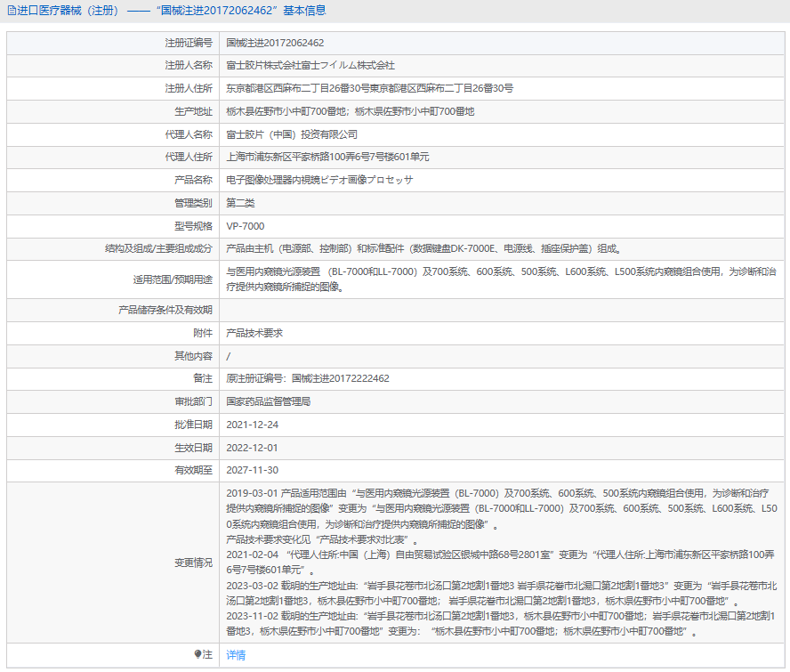Click the 产品名称 label
The width and height of the screenshot is (790, 672).
pos(193,180)
